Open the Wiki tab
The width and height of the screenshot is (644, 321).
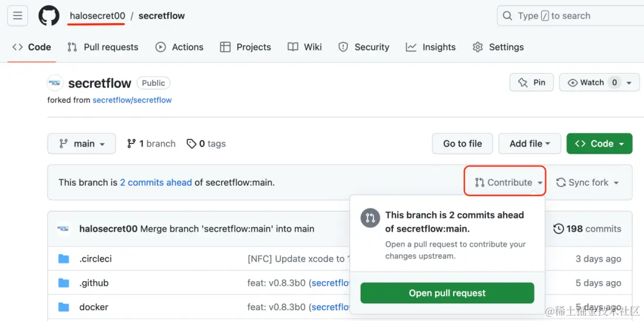[304, 47]
